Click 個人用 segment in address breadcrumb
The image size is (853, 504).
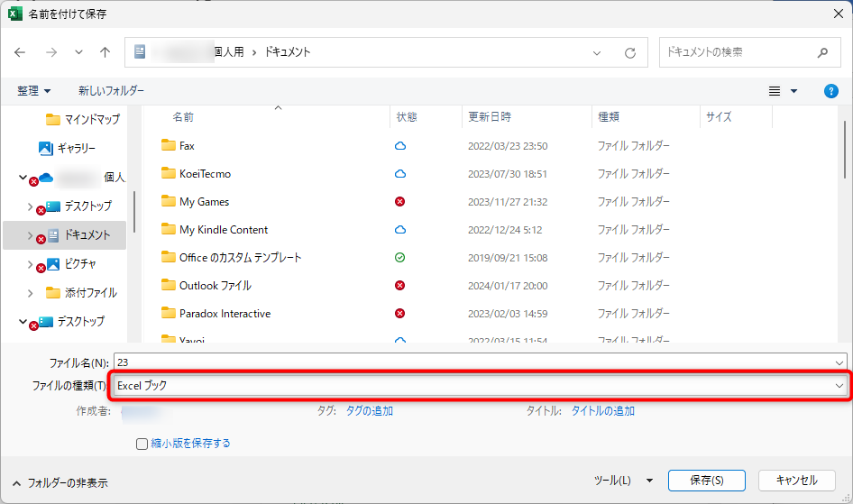tap(229, 52)
